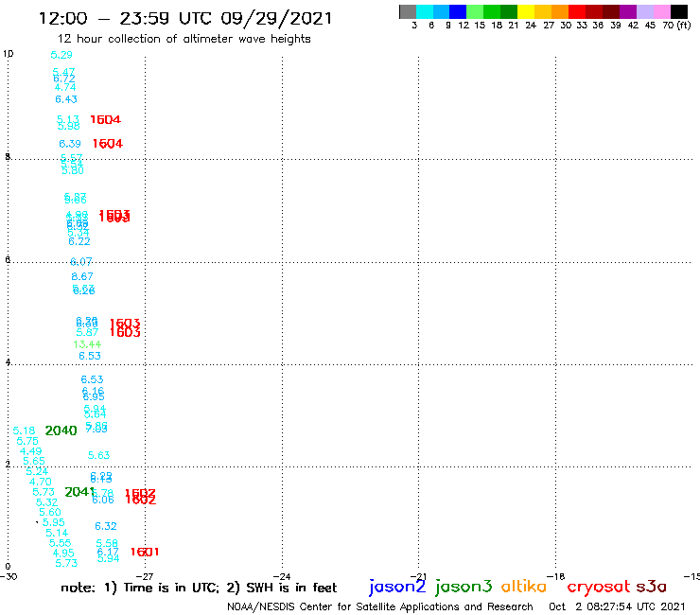Select the cryosat satellite legend label

(x=599, y=587)
